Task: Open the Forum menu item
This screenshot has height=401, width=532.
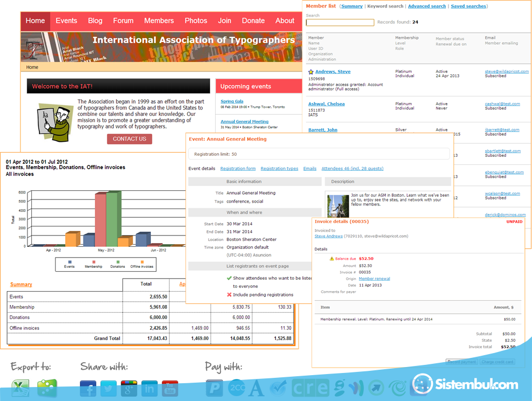Action: tap(123, 20)
